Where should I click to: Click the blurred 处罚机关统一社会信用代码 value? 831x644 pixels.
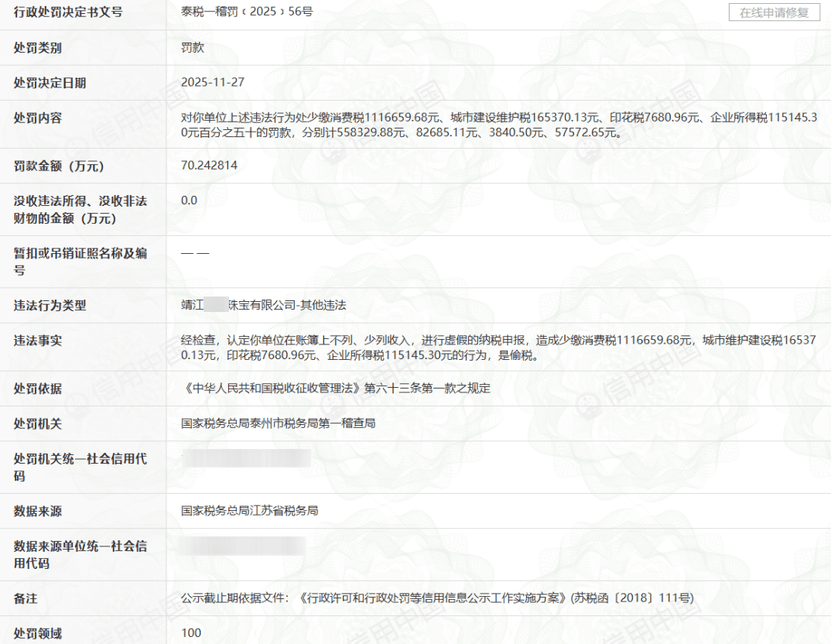(246, 458)
